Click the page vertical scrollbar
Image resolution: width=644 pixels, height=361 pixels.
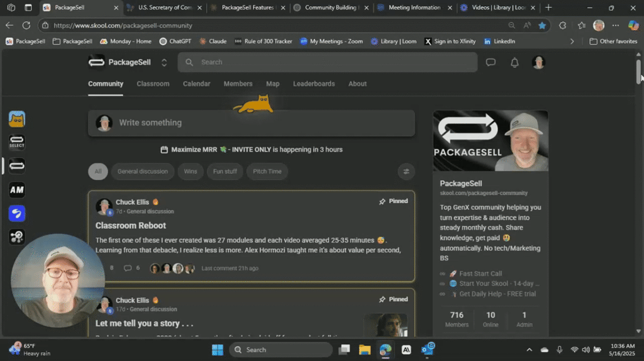pyautogui.click(x=638, y=70)
